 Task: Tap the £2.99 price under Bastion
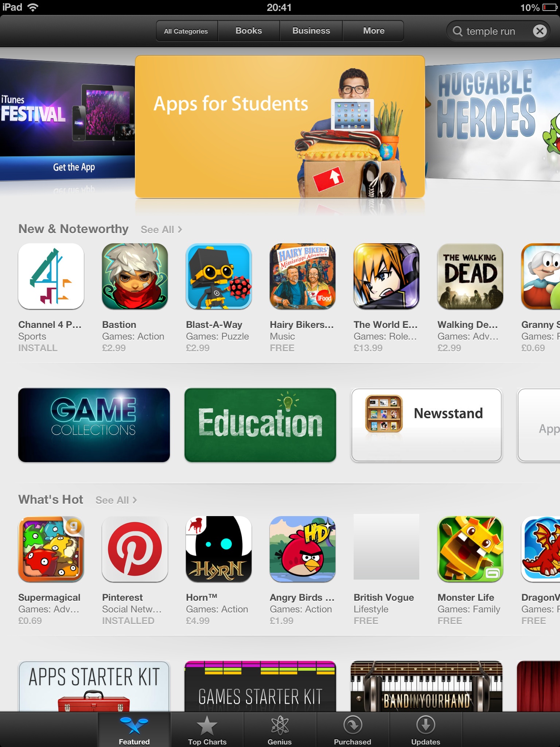(x=114, y=348)
